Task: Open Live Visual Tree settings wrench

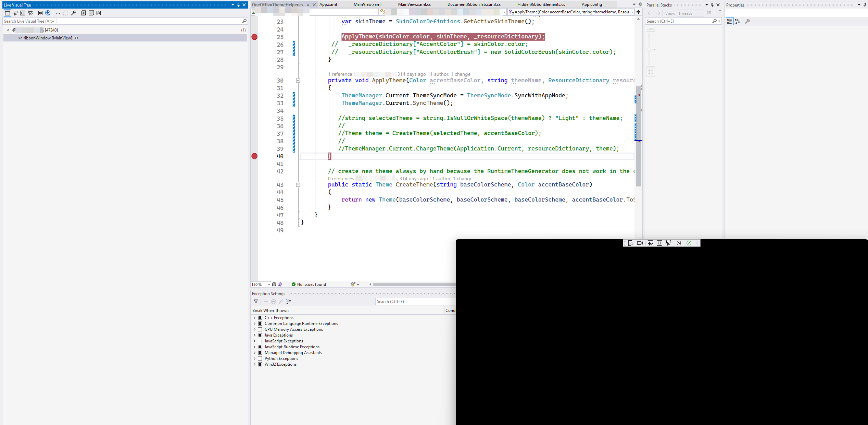Action: click(x=73, y=13)
